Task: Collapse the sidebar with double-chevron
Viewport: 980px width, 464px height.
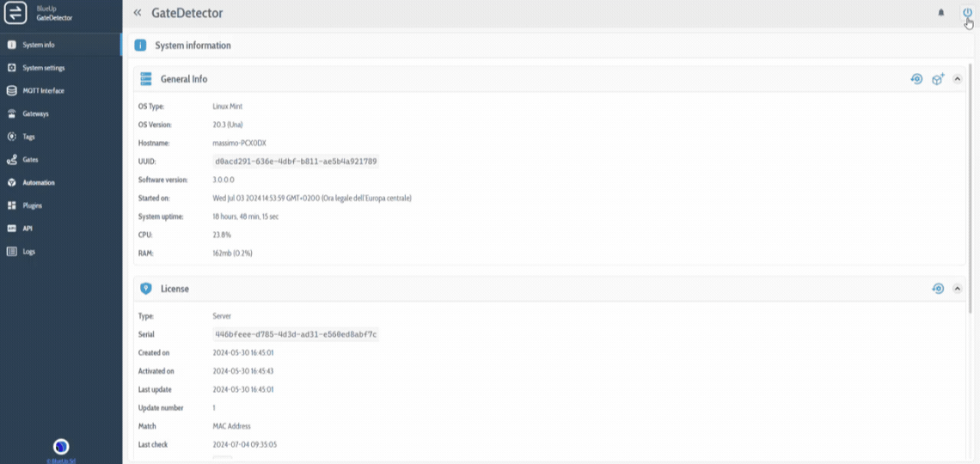Action: pos(138,13)
